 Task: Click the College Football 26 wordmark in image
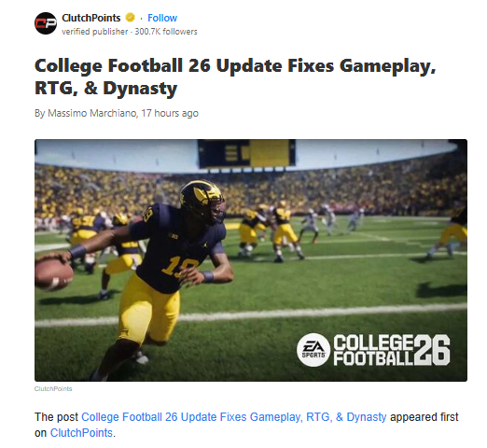(x=392, y=350)
